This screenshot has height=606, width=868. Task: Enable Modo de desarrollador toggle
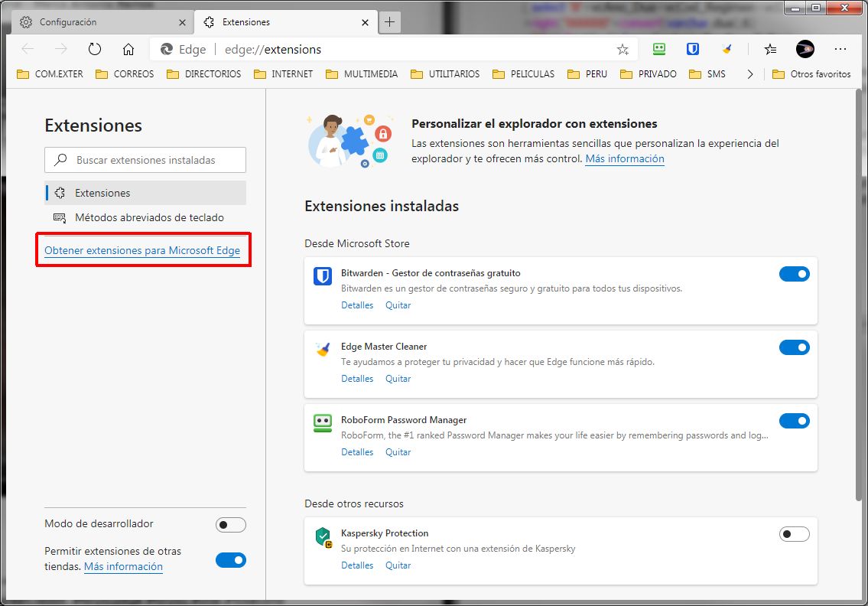click(x=231, y=525)
